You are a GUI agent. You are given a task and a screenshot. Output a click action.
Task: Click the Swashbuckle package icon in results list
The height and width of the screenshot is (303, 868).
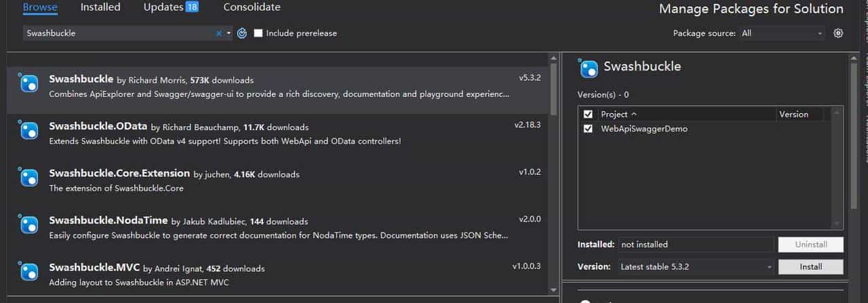[x=28, y=83]
